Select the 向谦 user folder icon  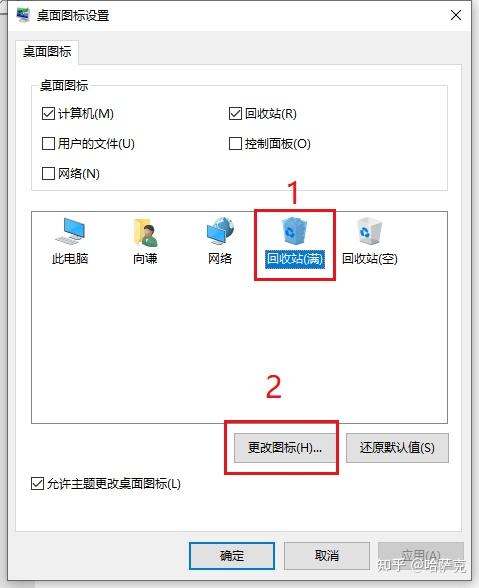pos(145,241)
